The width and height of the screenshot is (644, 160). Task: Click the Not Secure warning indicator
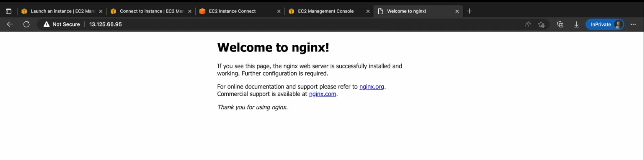(62, 24)
